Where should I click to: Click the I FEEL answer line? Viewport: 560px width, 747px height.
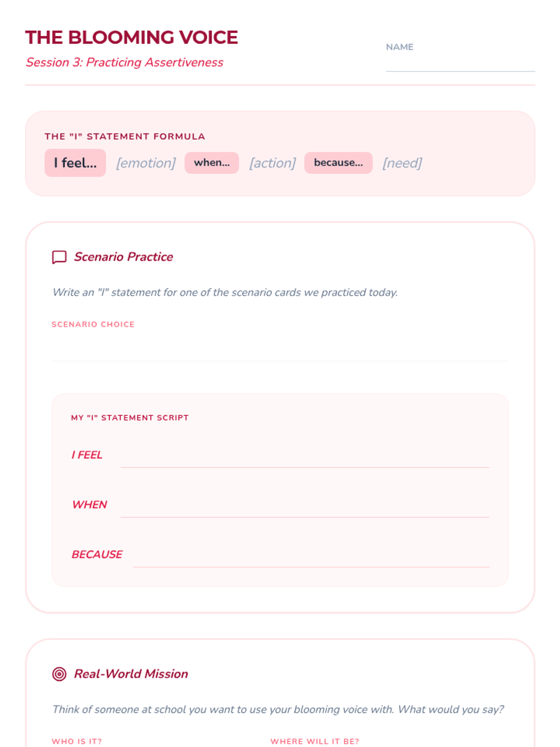pos(305,456)
